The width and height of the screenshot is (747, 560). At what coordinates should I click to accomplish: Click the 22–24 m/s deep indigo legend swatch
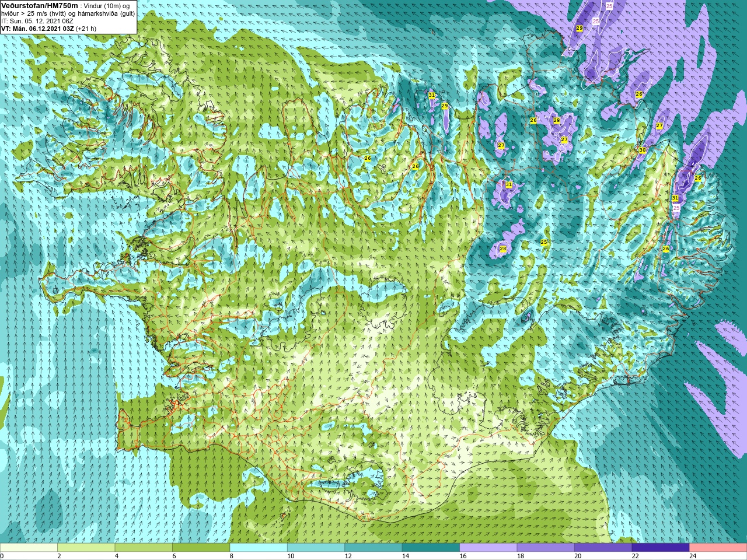(661, 548)
